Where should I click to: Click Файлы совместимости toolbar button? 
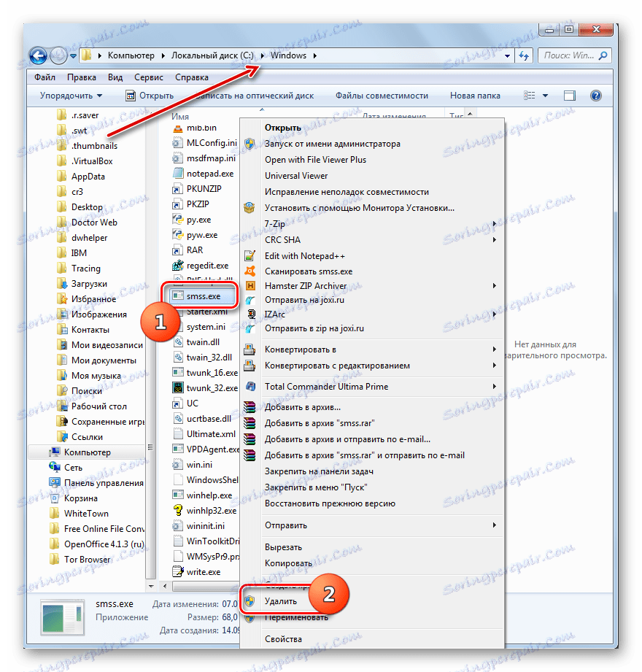[x=382, y=96]
